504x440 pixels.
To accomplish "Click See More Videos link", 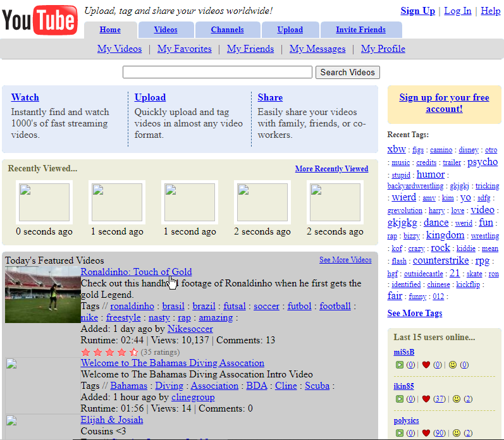I will (345, 260).
